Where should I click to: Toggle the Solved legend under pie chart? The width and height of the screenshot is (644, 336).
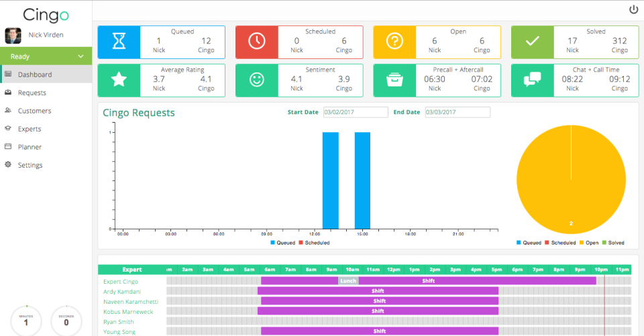(613, 243)
